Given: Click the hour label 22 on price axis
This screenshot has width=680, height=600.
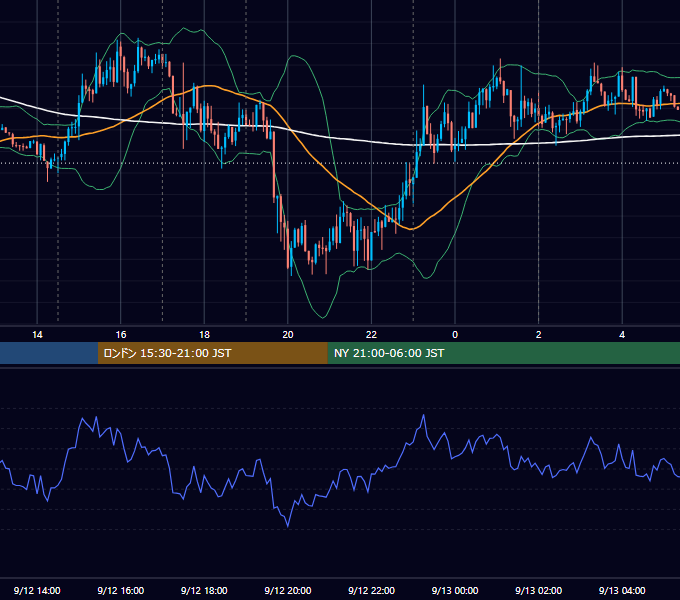Looking at the screenshot, I should (x=371, y=335).
